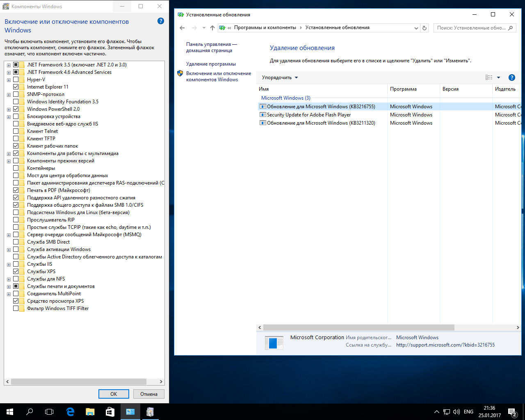This screenshot has height=420, width=525.
Task: Sort by the Имя column header
Action: [322, 89]
